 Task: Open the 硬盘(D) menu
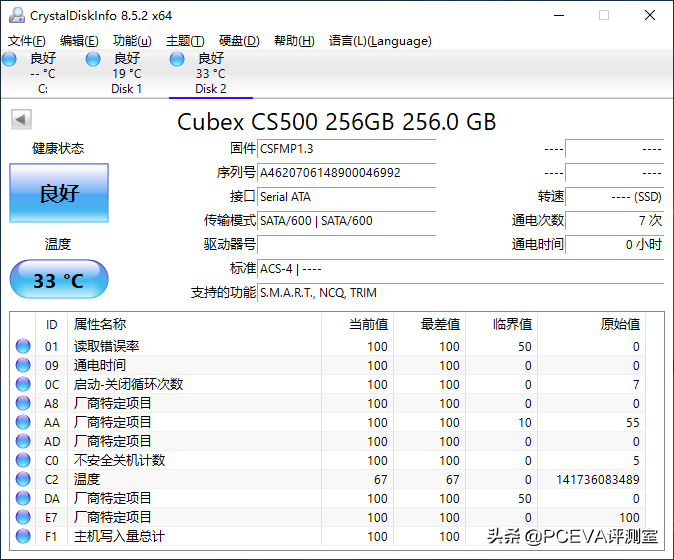(239, 41)
